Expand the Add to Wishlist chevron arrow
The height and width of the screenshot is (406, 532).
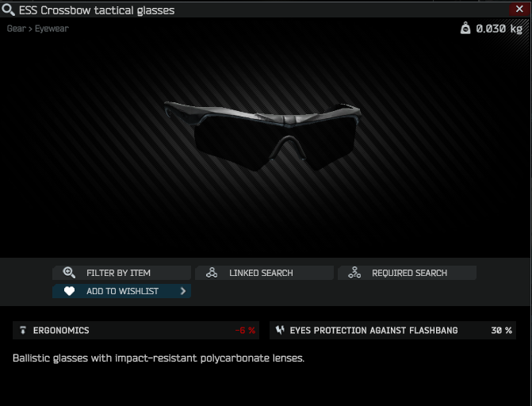click(x=183, y=291)
